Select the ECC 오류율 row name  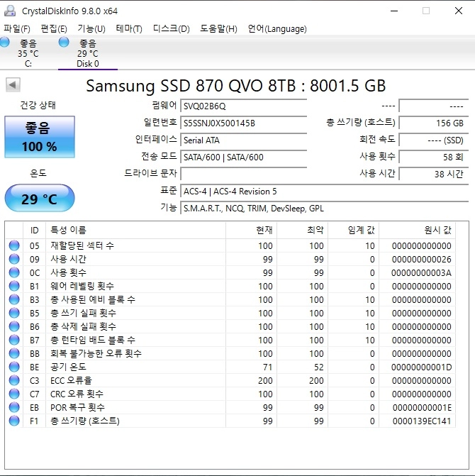pyautogui.click(x=71, y=380)
